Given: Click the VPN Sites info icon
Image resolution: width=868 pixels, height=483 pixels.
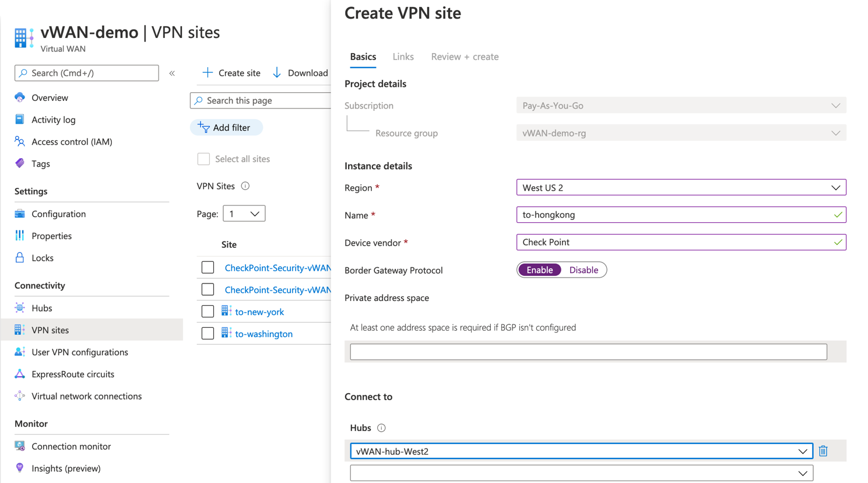Looking at the screenshot, I should pyautogui.click(x=245, y=186).
